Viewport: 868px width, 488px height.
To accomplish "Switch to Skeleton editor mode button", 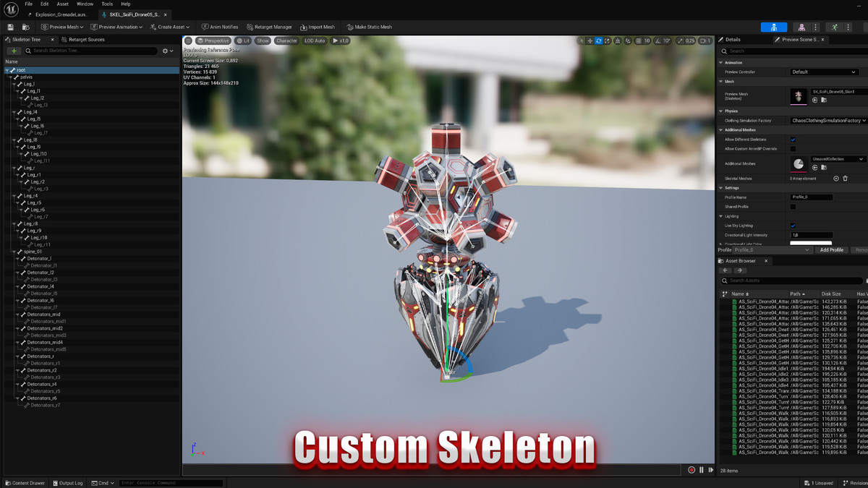I will pos(774,27).
